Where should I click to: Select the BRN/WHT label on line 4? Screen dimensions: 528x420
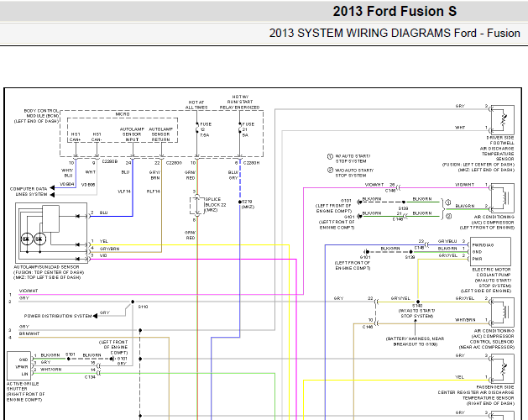click(29, 333)
